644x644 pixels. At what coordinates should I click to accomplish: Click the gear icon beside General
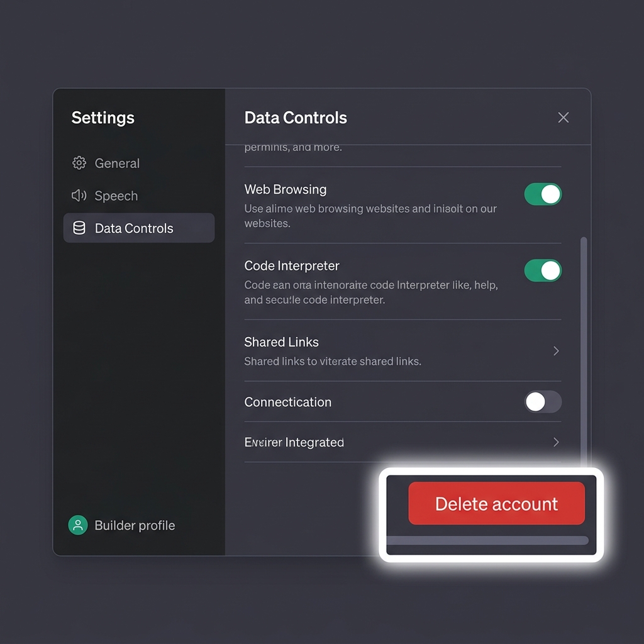coord(79,163)
